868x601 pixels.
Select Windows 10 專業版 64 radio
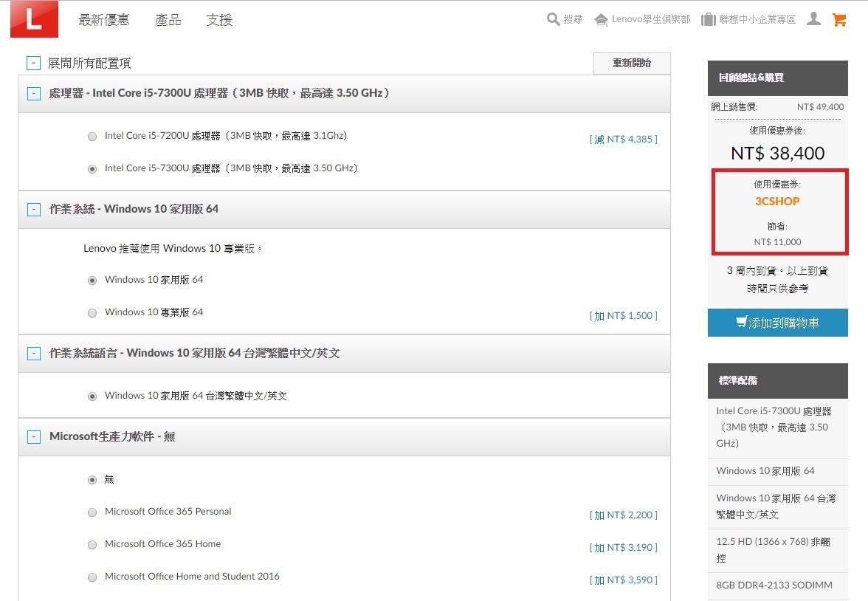pyautogui.click(x=92, y=313)
